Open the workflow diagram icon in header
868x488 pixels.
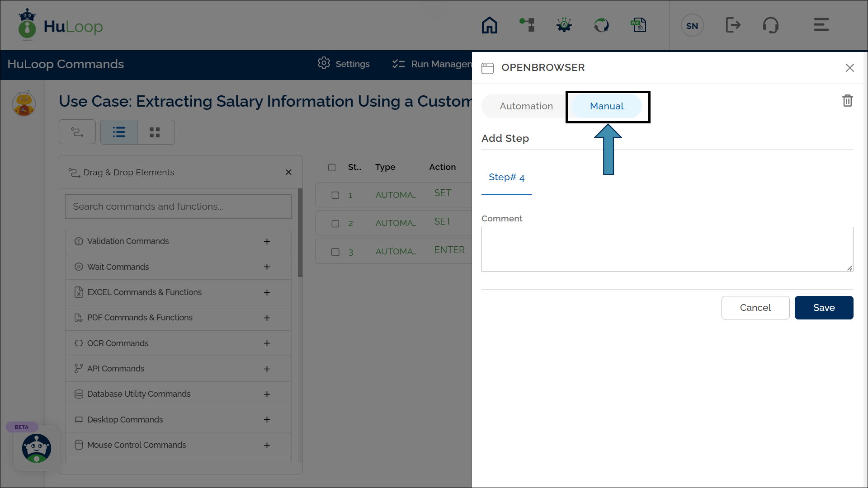click(527, 25)
